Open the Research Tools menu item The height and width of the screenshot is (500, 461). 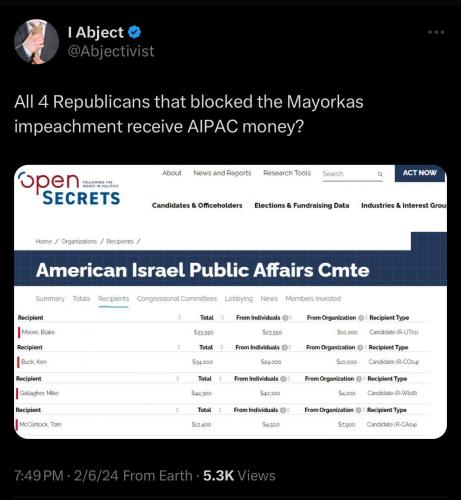tap(287, 173)
